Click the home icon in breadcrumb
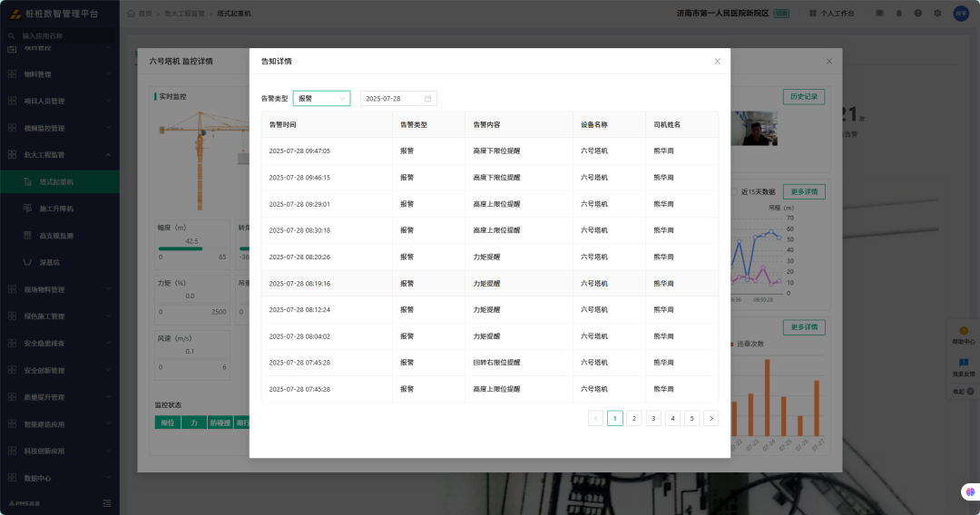The image size is (980, 515). 132,13
